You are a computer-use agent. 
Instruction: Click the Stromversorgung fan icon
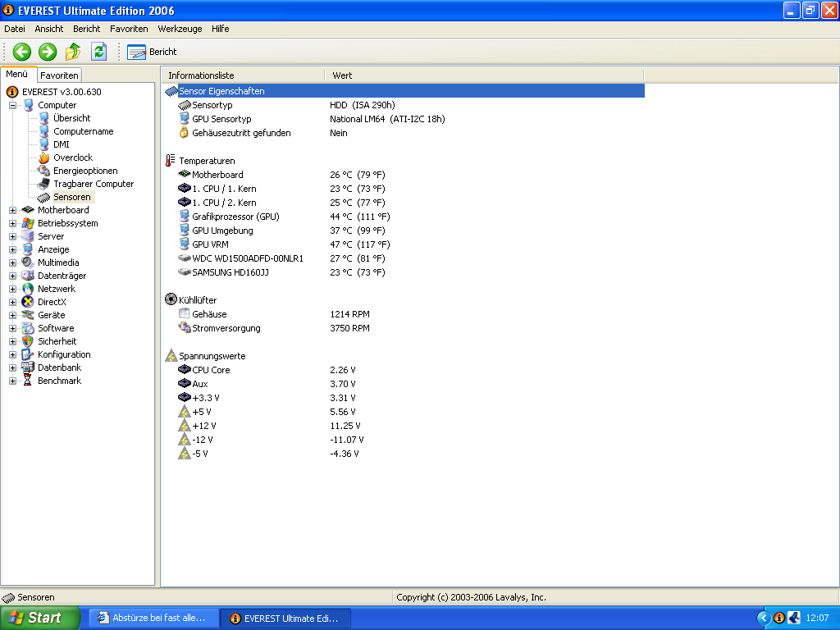click(x=185, y=327)
